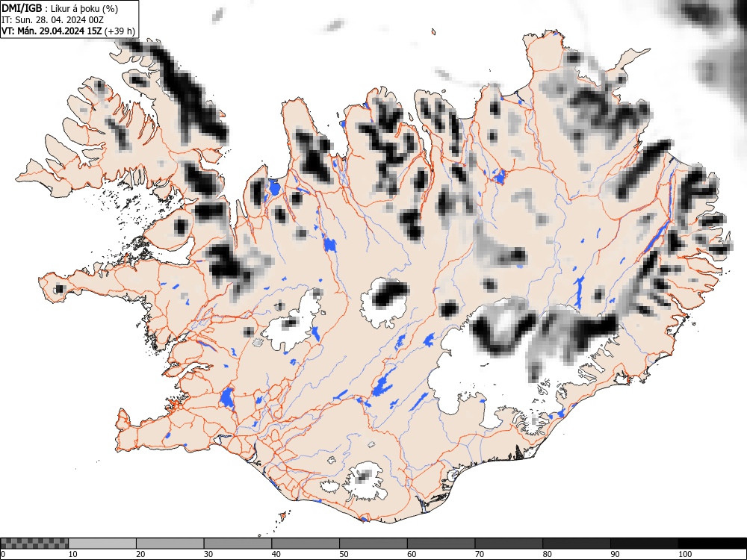Select the 'IT: Sun. 28. 04. 2024 00Z' line

53,20
